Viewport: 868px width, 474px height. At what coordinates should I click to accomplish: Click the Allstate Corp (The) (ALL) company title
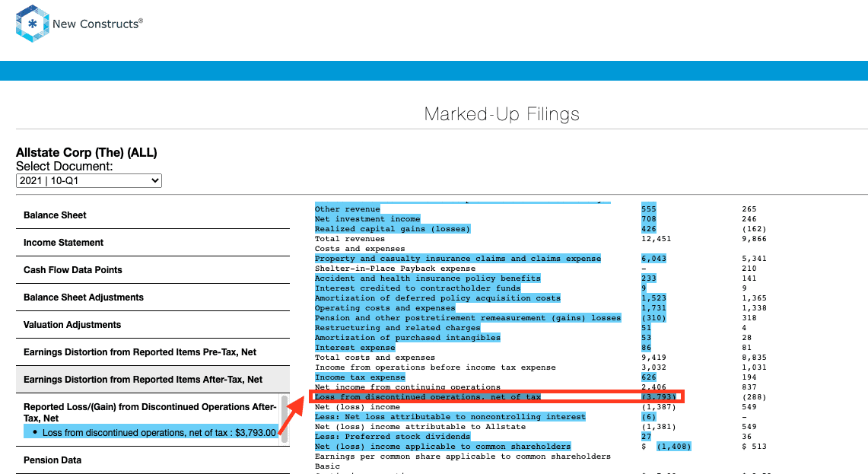point(87,153)
